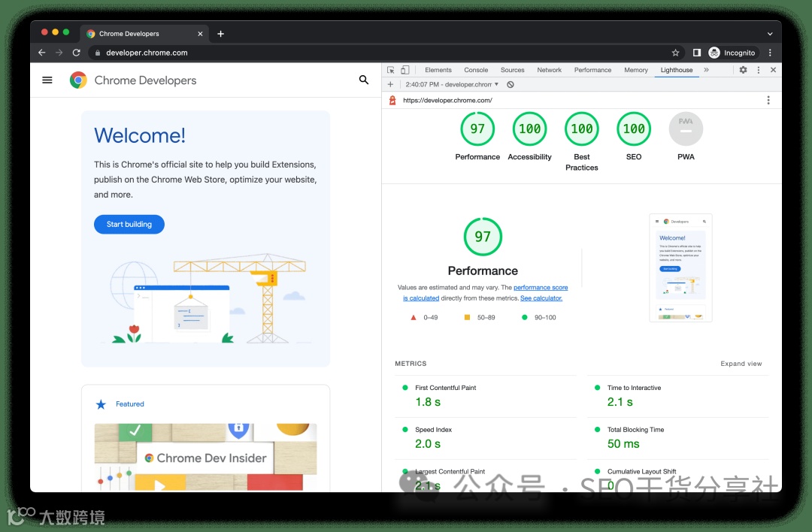The image size is (812, 532).
Task: Switch to the Elements tab
Action: 438,70
